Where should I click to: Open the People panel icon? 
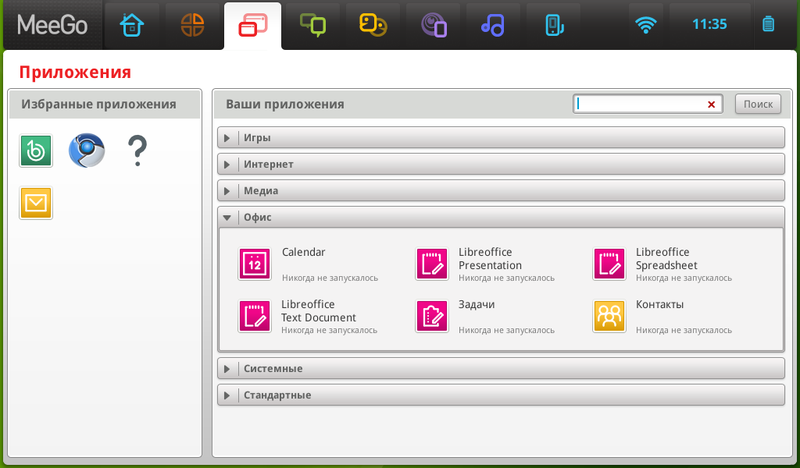(373, 24)
